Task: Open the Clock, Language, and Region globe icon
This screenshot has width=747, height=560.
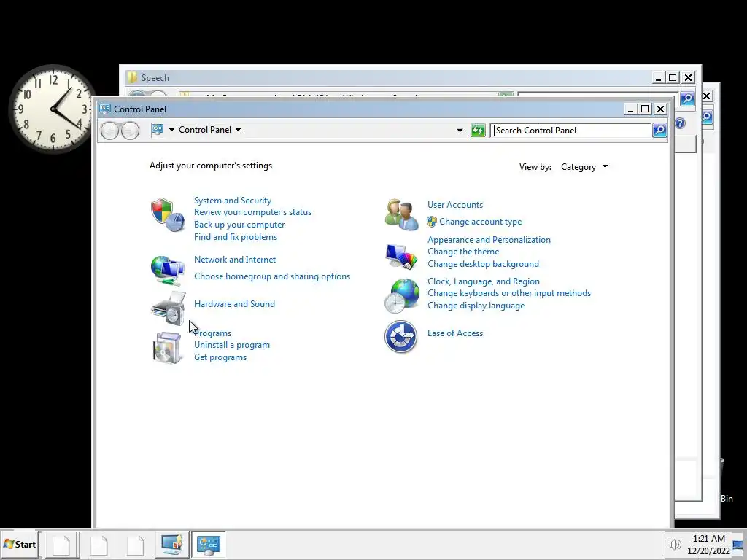Action: pos(402,296)
